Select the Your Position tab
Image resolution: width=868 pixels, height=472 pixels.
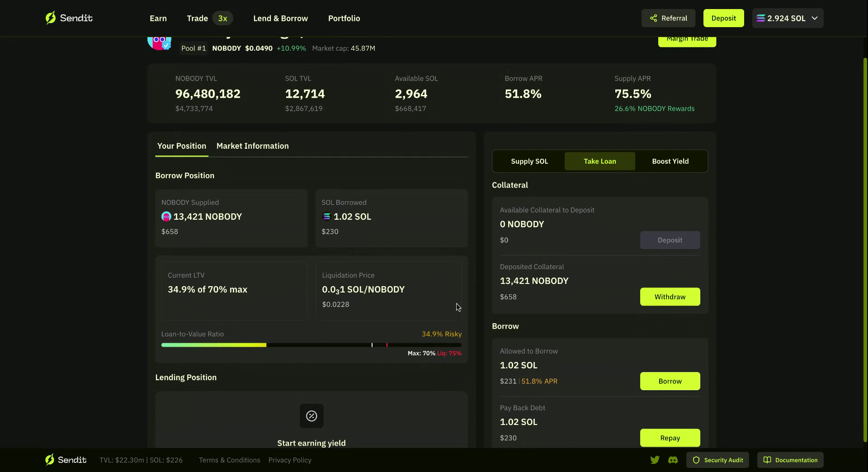(x=182, y=146)
